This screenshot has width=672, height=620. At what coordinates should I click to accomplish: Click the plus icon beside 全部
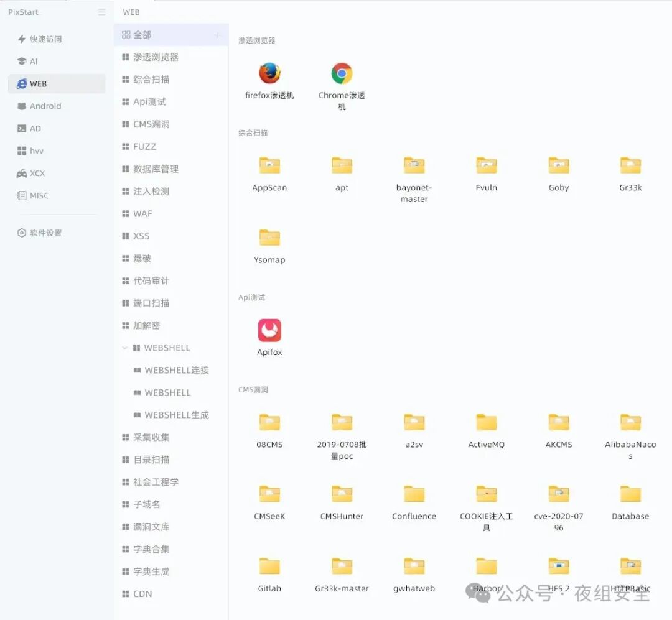point(217,35)
